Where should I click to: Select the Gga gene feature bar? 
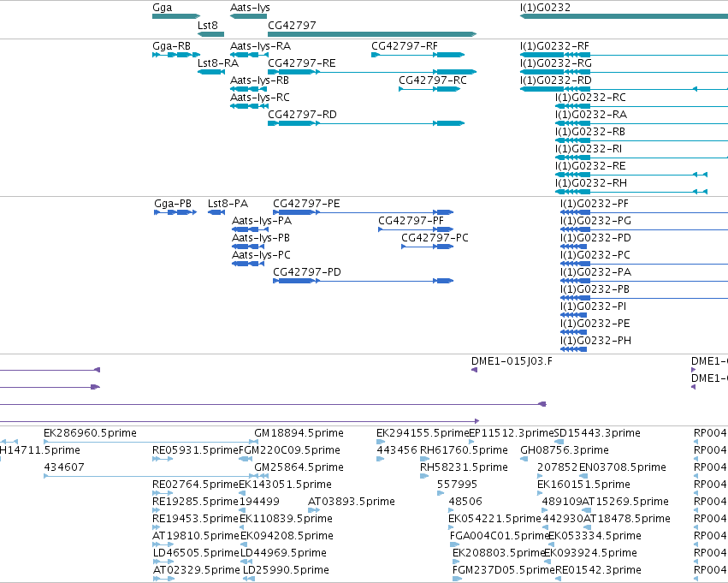click(x=176, y=16)
